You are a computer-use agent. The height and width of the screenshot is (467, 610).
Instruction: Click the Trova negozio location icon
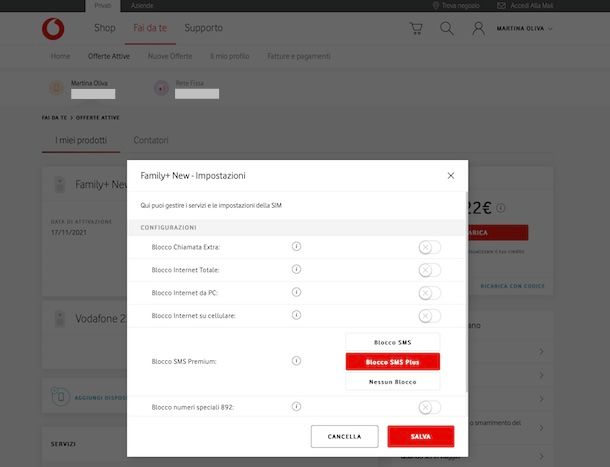pos(436,5)
